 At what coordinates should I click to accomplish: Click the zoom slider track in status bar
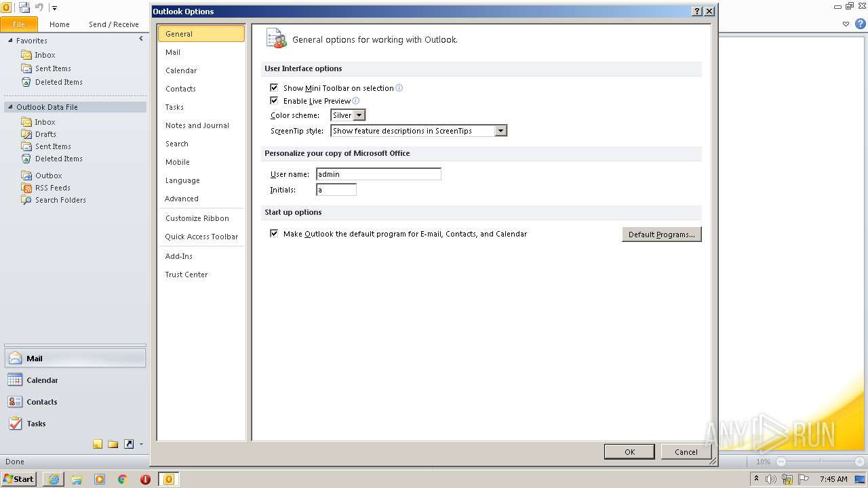pyautogui.click(x=821, y=462)
